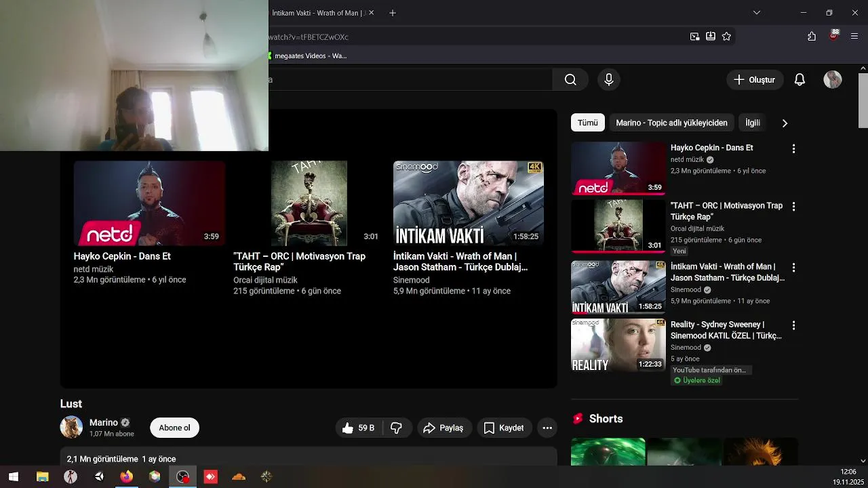868x488 pixels.
Task: Open TAHT skeleton throne thumbnail in sidebar
Action: [618, 226]
